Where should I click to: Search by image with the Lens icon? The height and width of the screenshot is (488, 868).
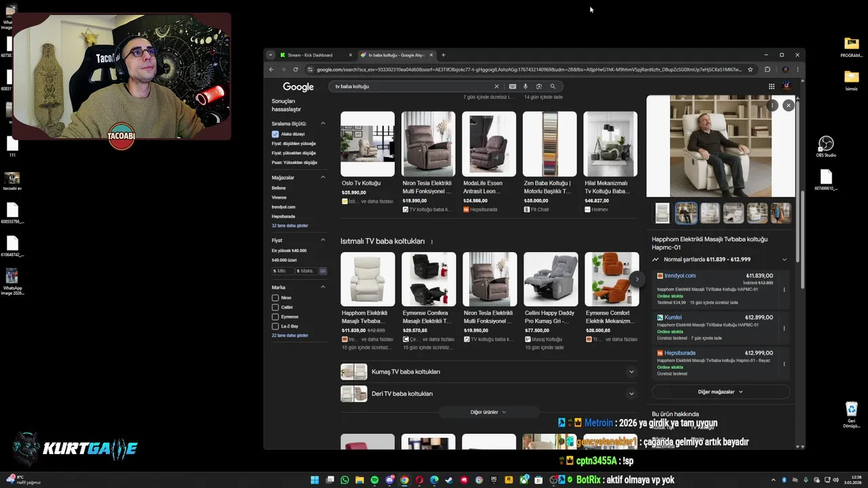tap(539, 87)
